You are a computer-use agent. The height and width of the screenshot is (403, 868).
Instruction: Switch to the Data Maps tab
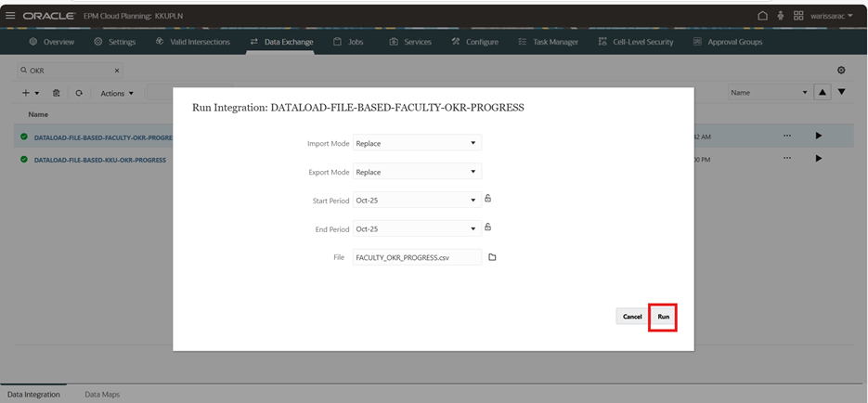(102, 395)
